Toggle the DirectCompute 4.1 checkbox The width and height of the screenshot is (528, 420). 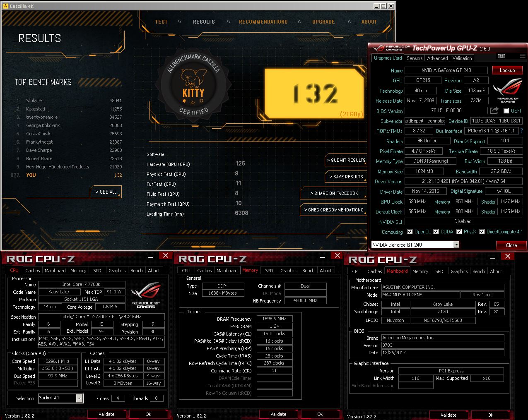(x=482, y=232)
